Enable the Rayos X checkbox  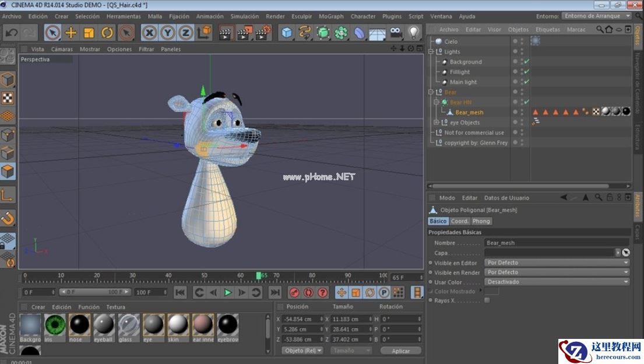click(x=487, y=300)
